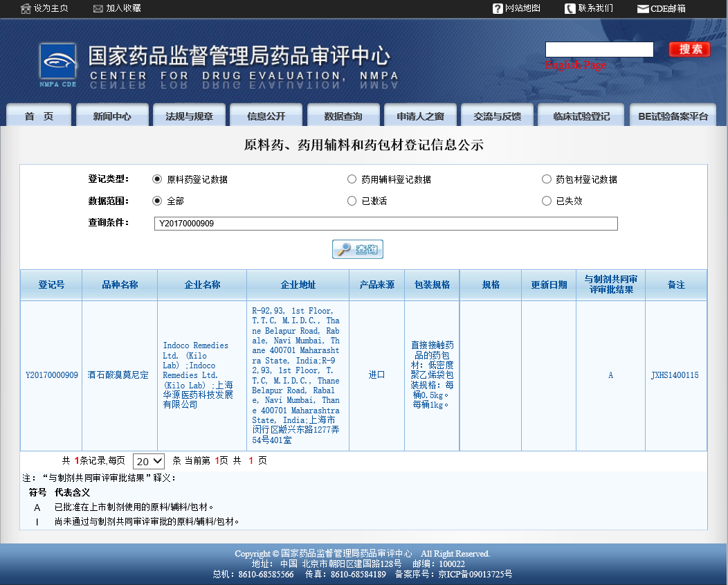Open the 网站地图 sitemap icon

(497, 9)
